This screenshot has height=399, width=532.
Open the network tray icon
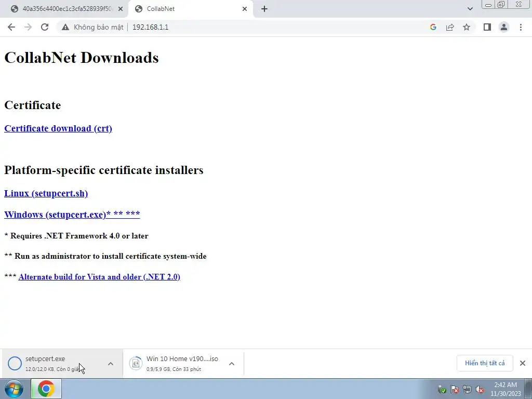(467, 390)
